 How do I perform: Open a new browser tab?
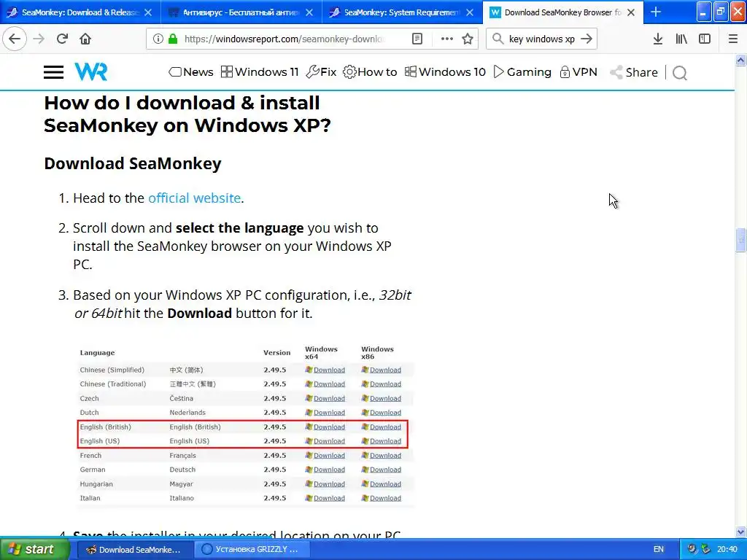point(656,12)
